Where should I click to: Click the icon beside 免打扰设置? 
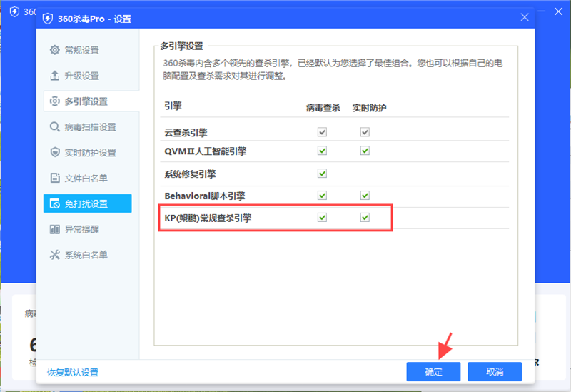click(55, 203)
